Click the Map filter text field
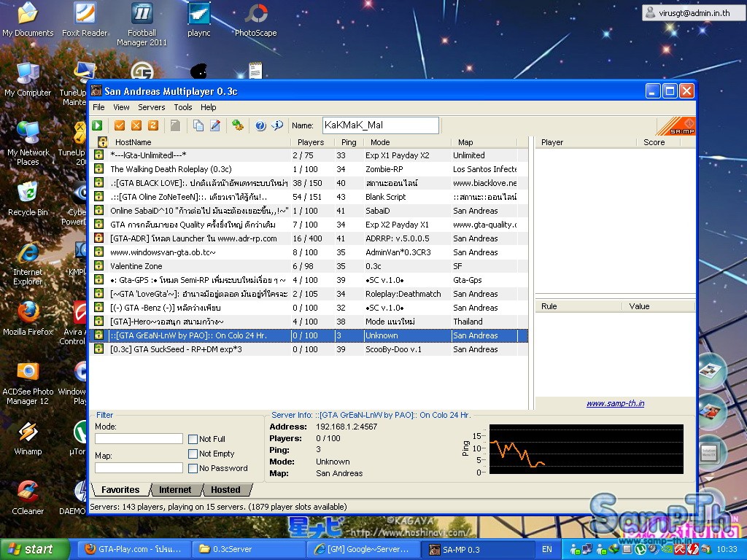747x560 pixels. (139, 467)
